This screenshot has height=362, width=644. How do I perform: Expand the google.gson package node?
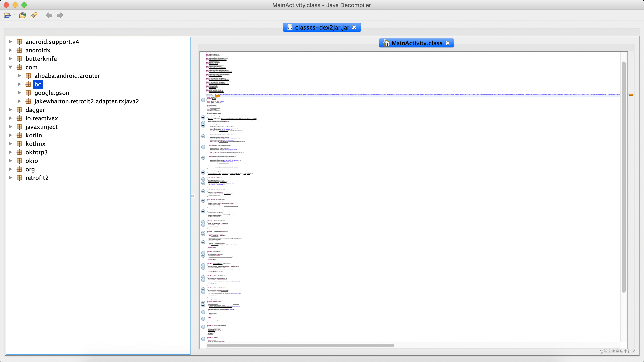click(x=19, y=93)
